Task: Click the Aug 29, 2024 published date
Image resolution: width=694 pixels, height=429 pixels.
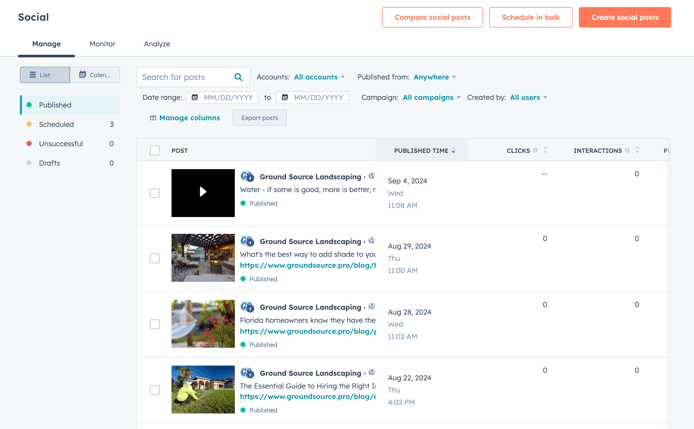Action: tap(409, 246)
